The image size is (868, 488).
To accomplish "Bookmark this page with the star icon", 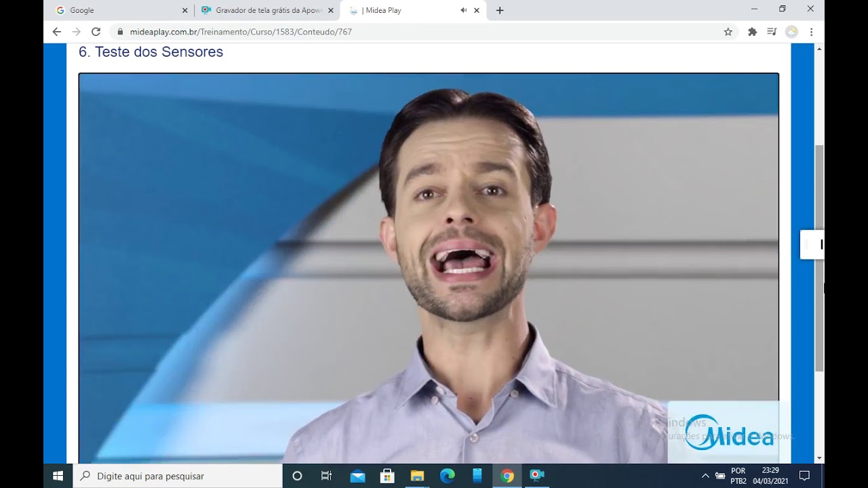I will click(728, 32).
